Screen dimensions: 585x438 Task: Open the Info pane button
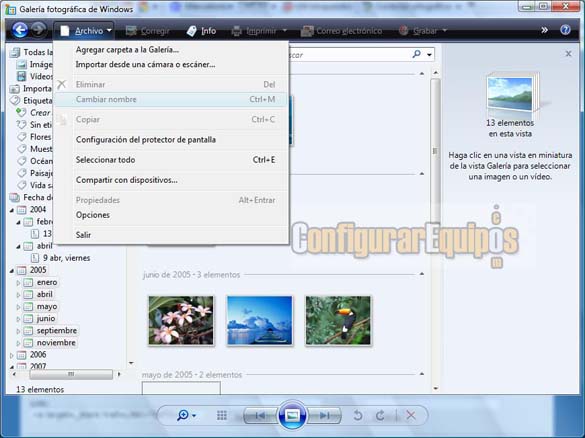201,31
